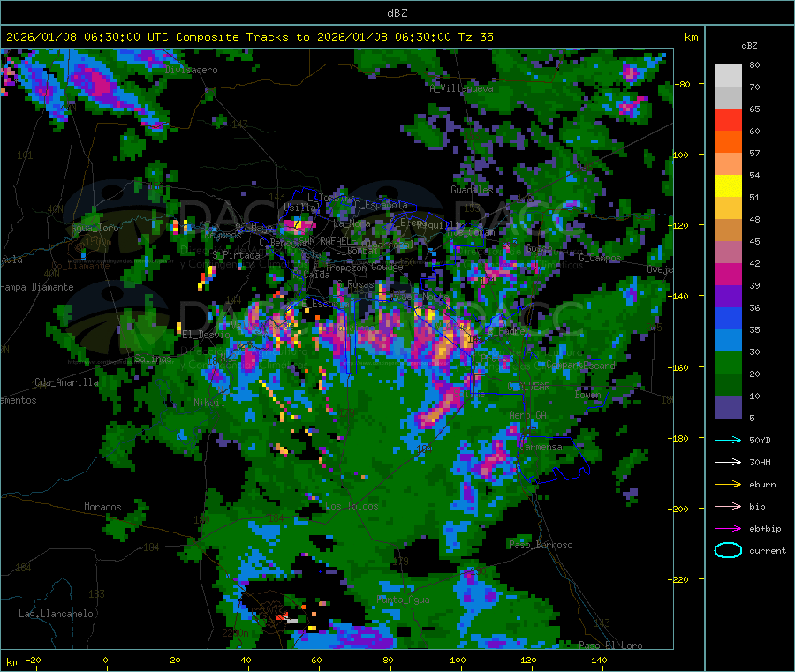Select the slate purple 10 dBZ swatch
This screenshot has height=672, width=795.
click(728, 407)
